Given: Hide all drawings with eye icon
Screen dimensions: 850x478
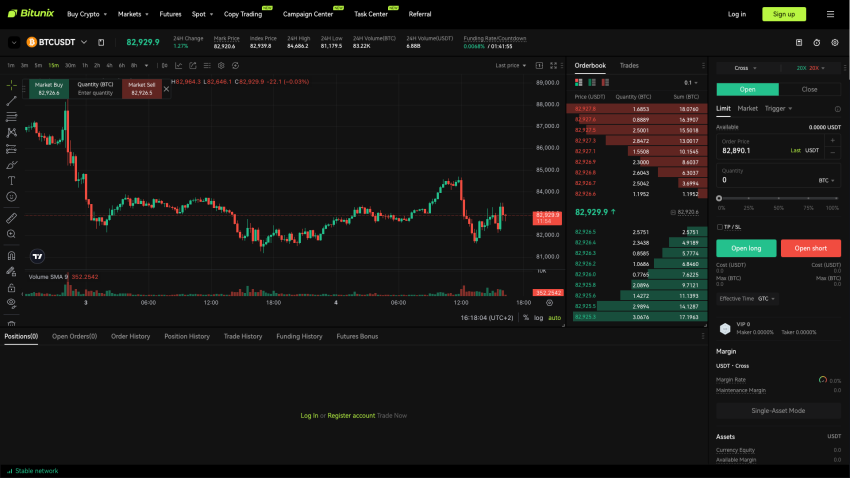Looking at the screenshot, I should (11, 303).
